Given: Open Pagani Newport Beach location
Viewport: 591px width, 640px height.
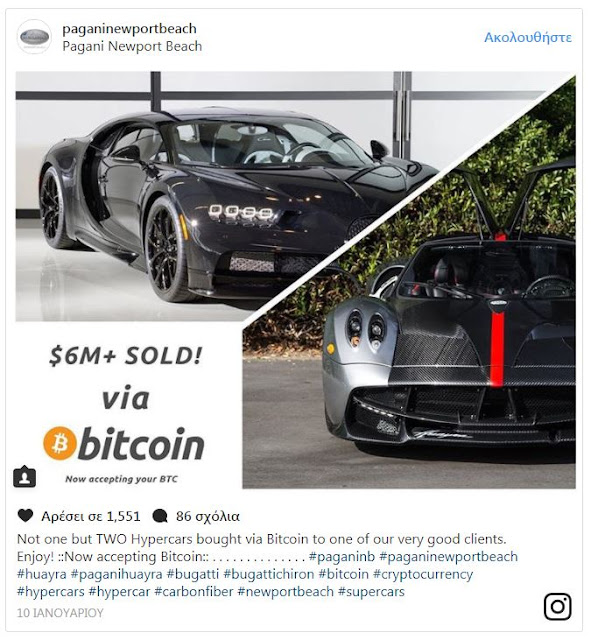Looking at the screenshot, I should [x=132, y=46].
